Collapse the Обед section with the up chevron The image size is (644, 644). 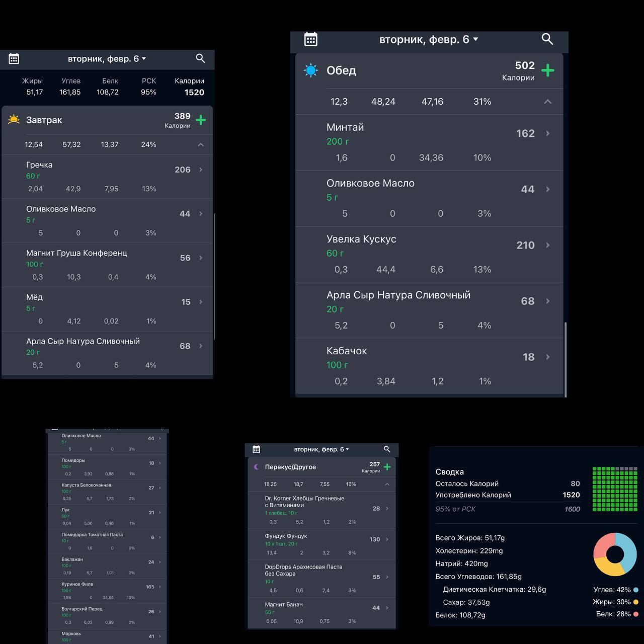548,102
